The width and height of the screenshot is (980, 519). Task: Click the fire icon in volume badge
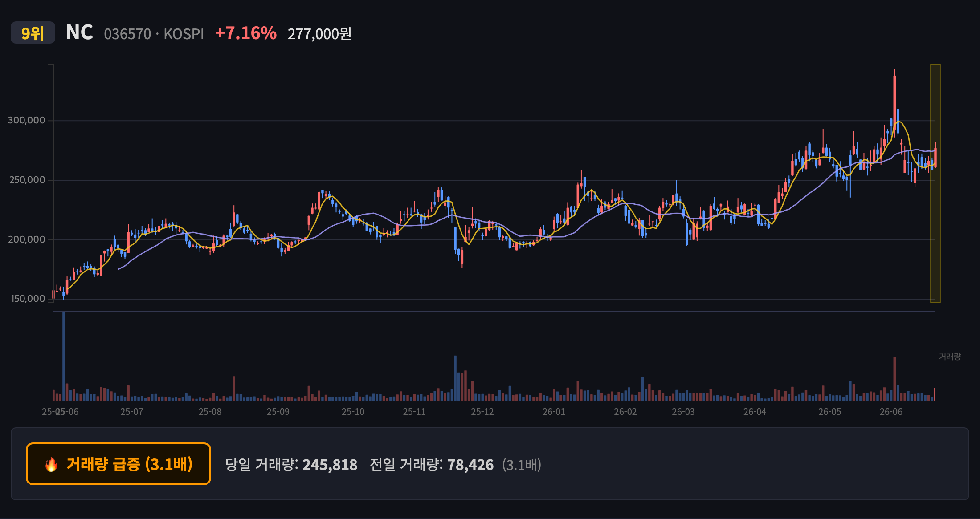(51, 464)
